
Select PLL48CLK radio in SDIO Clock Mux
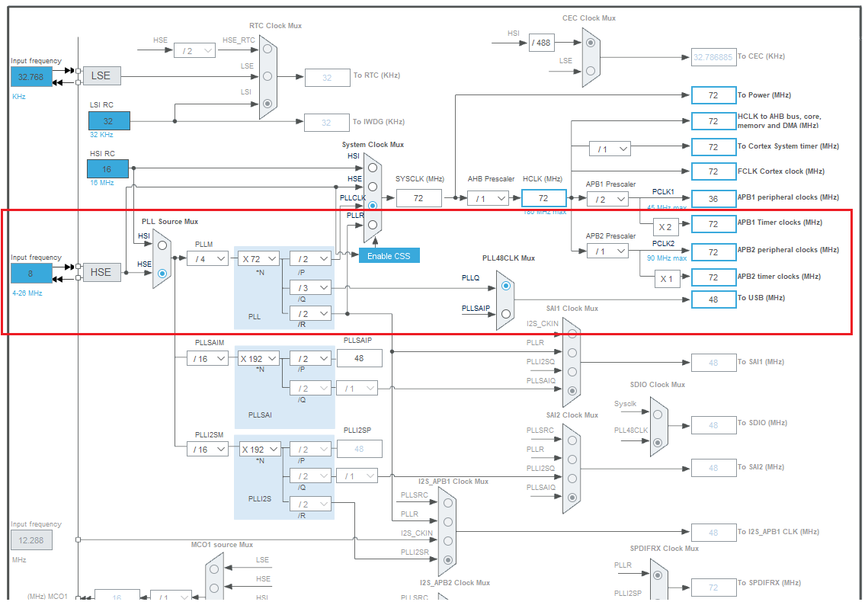(x=657, y=443)
